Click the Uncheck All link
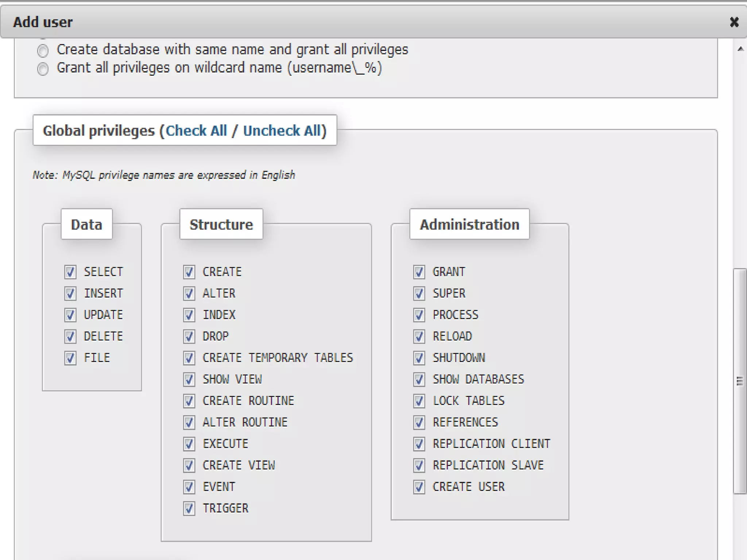This screenshot has width=747, height=560. click(x=282, y=131)
